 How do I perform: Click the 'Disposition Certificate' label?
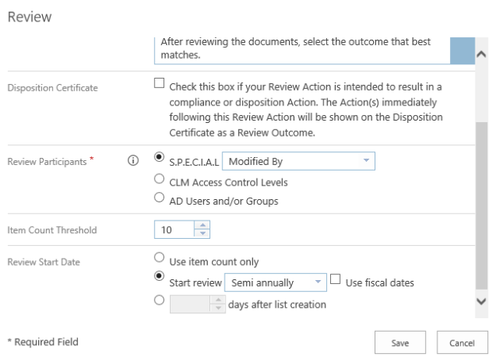53,88
